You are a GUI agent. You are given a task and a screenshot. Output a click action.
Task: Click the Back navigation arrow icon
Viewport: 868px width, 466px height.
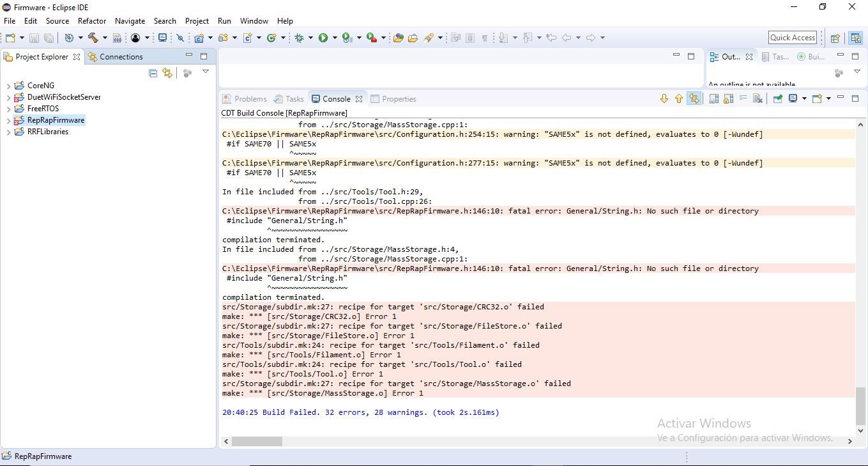[x=566, y=38]
